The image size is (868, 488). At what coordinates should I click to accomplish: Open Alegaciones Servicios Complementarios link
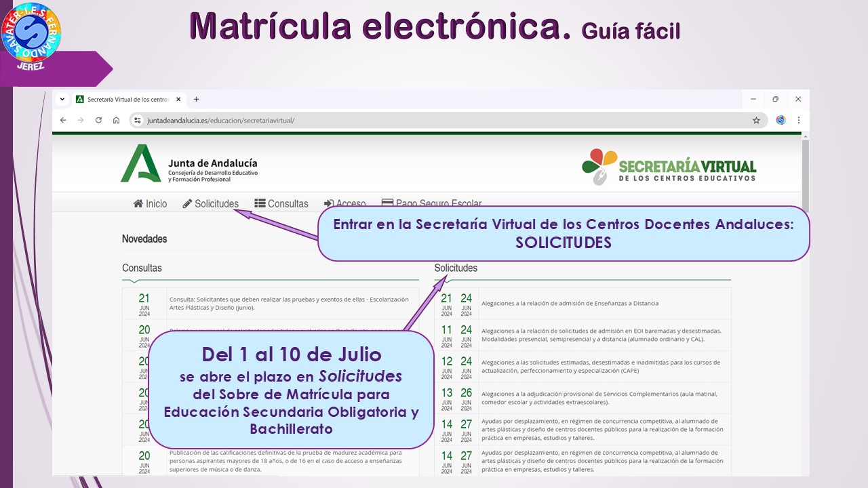tap(599, 398)
